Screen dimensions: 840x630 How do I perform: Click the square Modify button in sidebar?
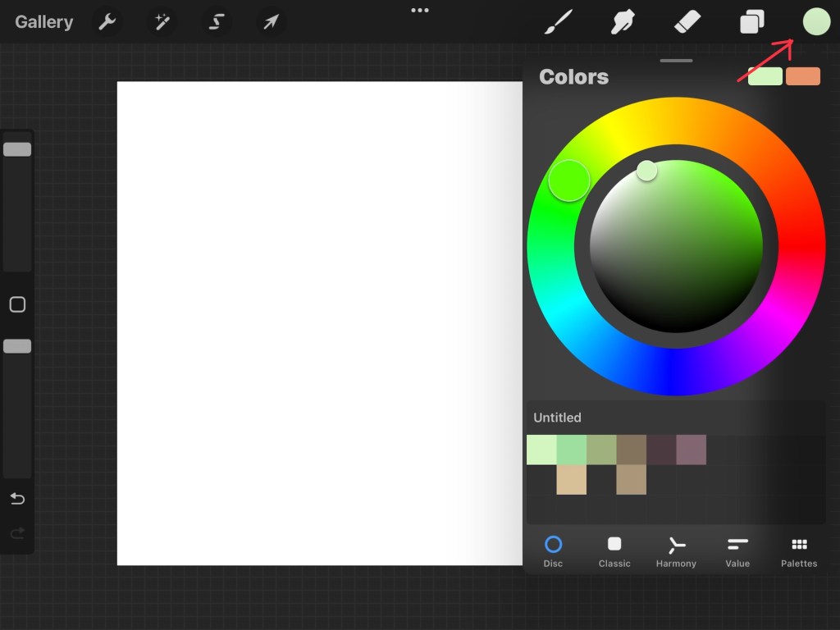(x=17, y=305)
